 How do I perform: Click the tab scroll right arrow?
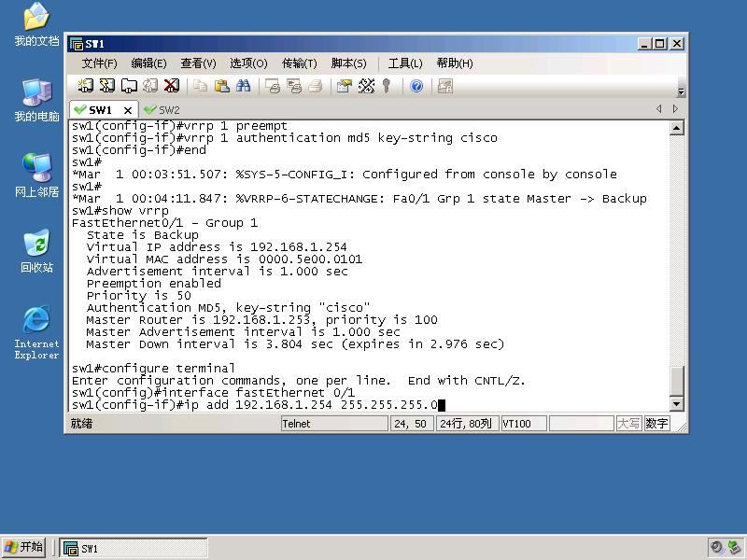point(675,109)
